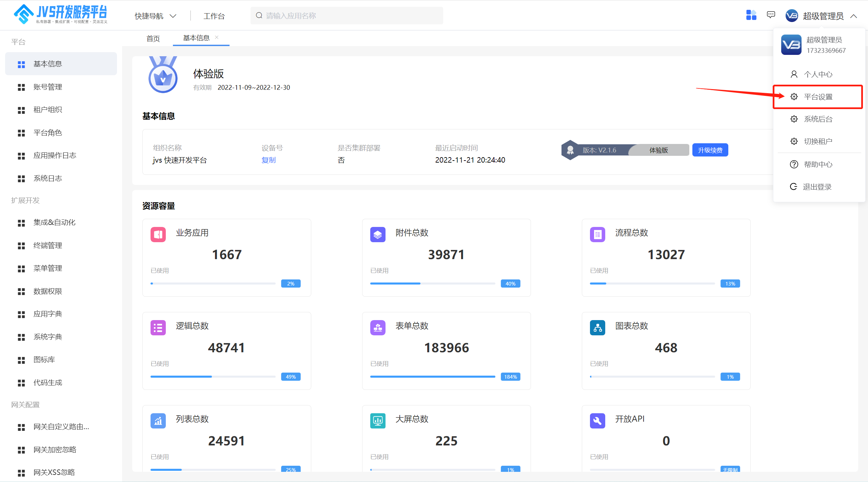Click the 开放API wrench icon
Screen dimensions: 868x482
[597, 421]
